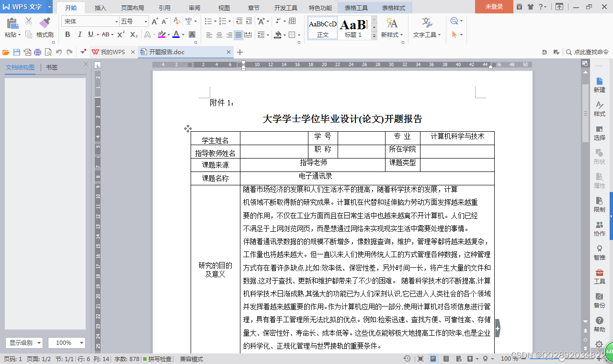Click the undo arrow icon
The height and width of the screenshot is (364, 613).
click(x=59, y=52)
